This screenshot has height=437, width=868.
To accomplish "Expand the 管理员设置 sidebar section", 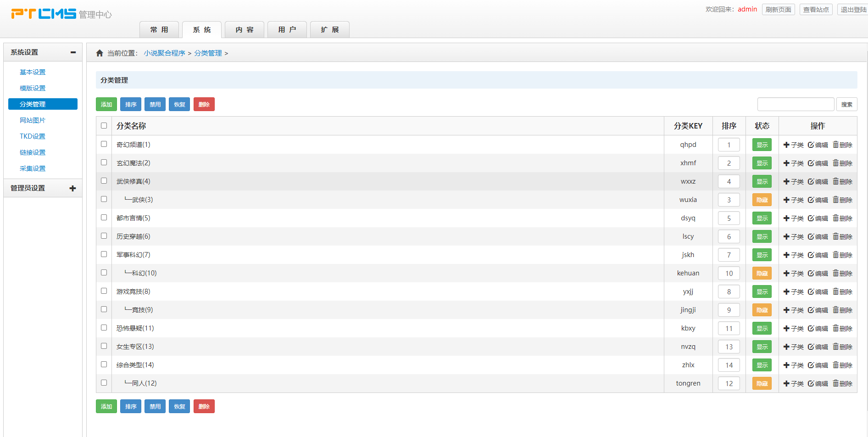I will [x=72, y=188].
